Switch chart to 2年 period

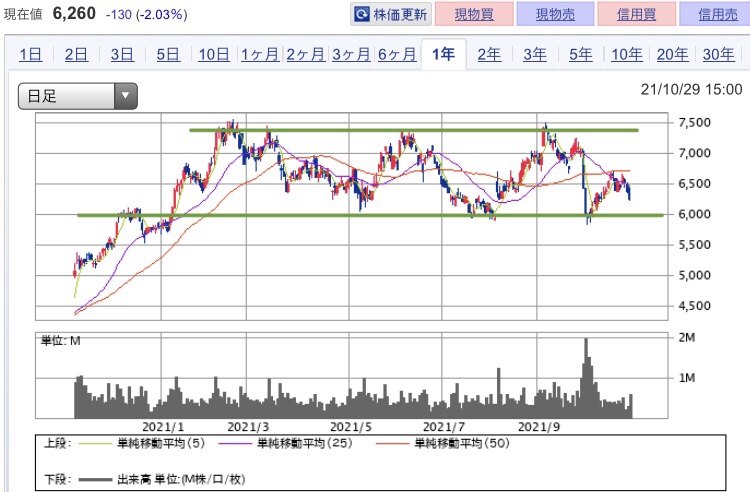[x=489, y=55]
